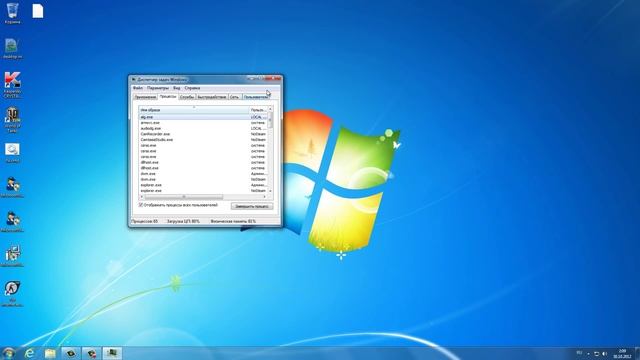The image size is (640, 360).
Task: Close the Task Manager window
Action: point(273,78)
